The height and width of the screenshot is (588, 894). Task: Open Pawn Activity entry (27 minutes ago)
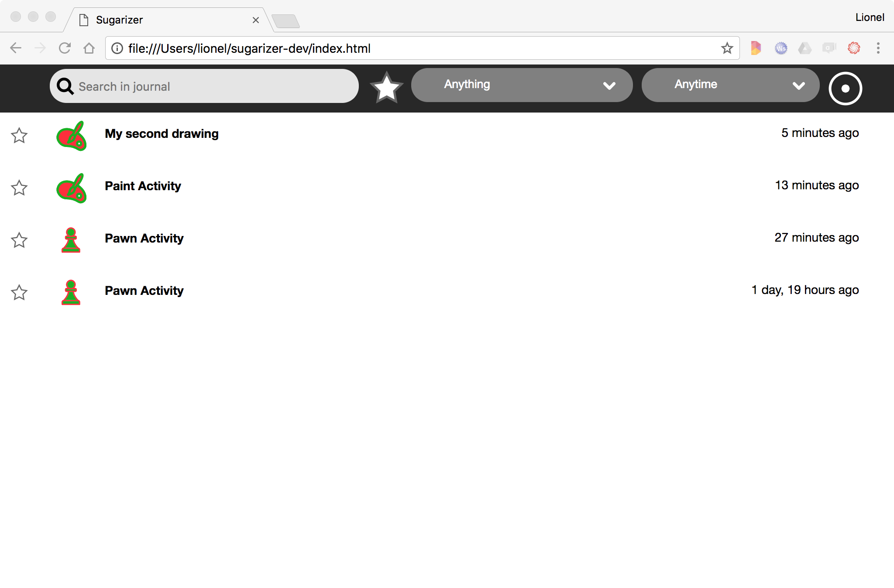click(144, 238)
